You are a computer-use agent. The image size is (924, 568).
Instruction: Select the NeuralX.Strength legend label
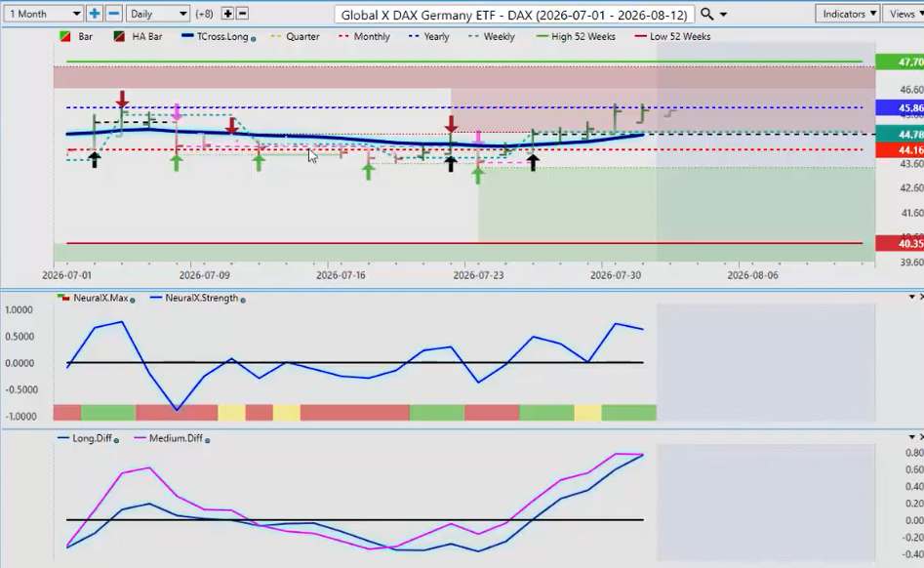[x=202, y=298]
